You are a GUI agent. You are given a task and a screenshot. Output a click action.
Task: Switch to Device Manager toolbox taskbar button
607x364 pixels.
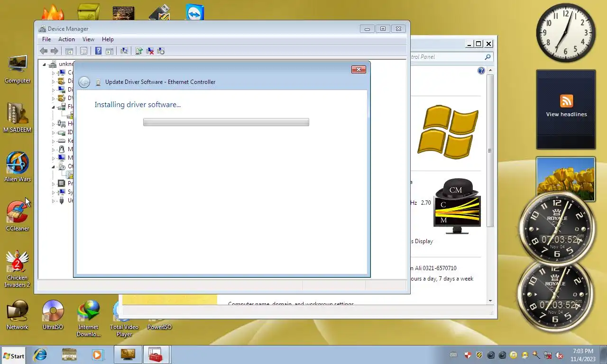(156, 355)
